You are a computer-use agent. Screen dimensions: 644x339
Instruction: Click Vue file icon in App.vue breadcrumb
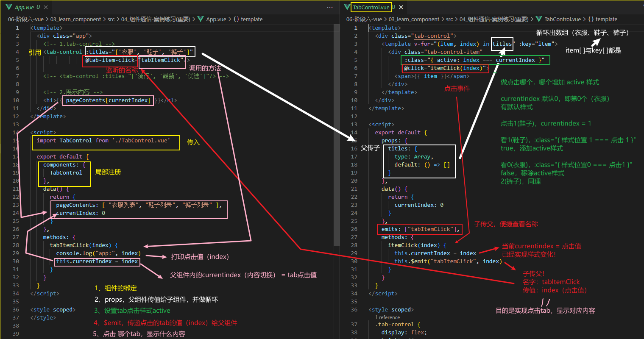pos(201,19)
